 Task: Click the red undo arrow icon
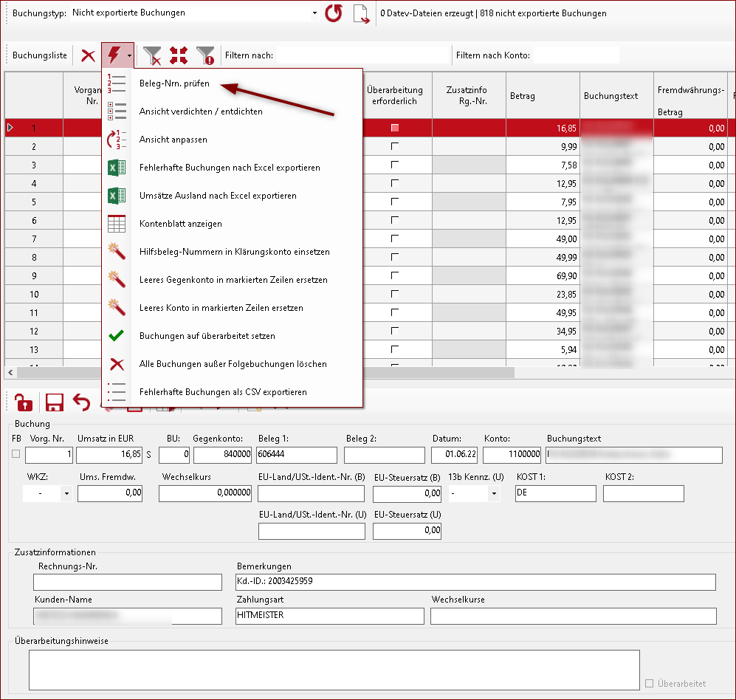click(80, 402)
